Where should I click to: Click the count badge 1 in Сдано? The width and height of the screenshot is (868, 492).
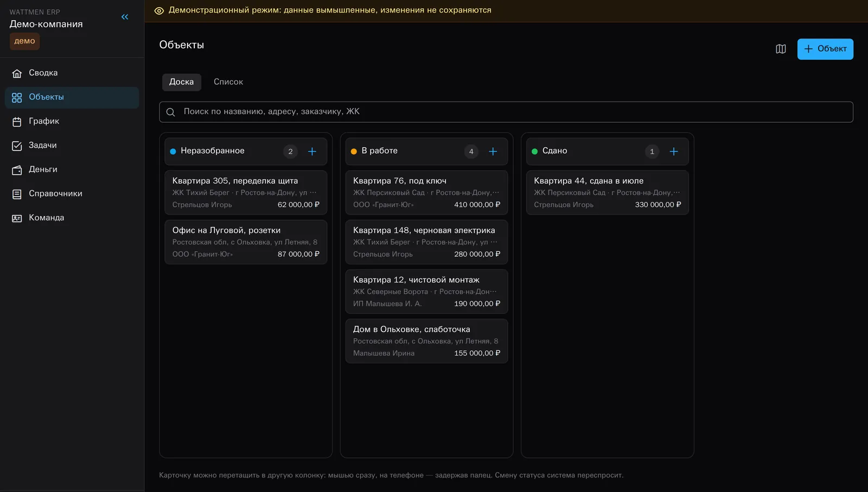pos(652,152)
